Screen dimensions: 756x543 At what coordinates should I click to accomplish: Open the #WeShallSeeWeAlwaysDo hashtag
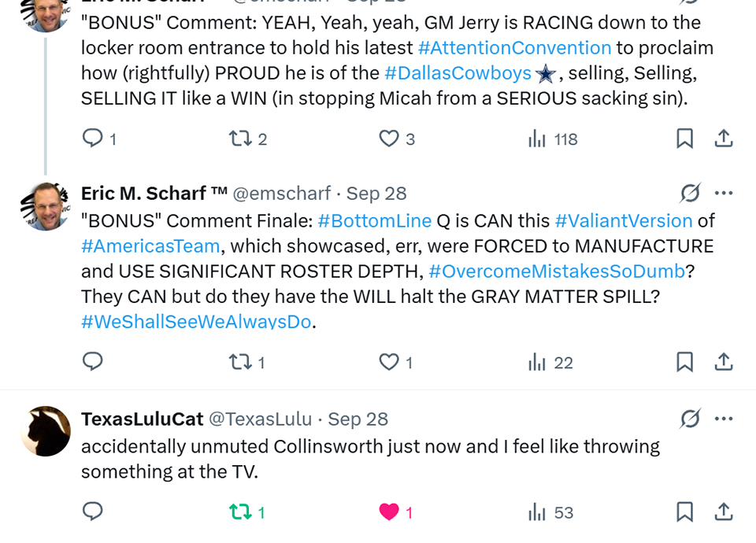[x=196, y=322]
